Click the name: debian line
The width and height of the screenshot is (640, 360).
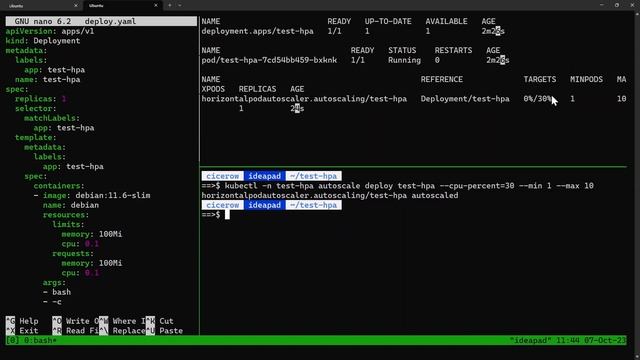[x=71, y=205]
